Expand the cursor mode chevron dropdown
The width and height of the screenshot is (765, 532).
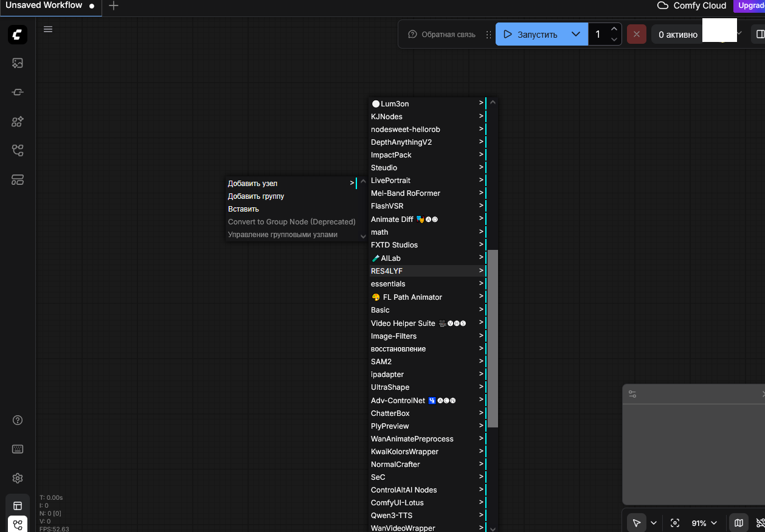click(654, 523)
